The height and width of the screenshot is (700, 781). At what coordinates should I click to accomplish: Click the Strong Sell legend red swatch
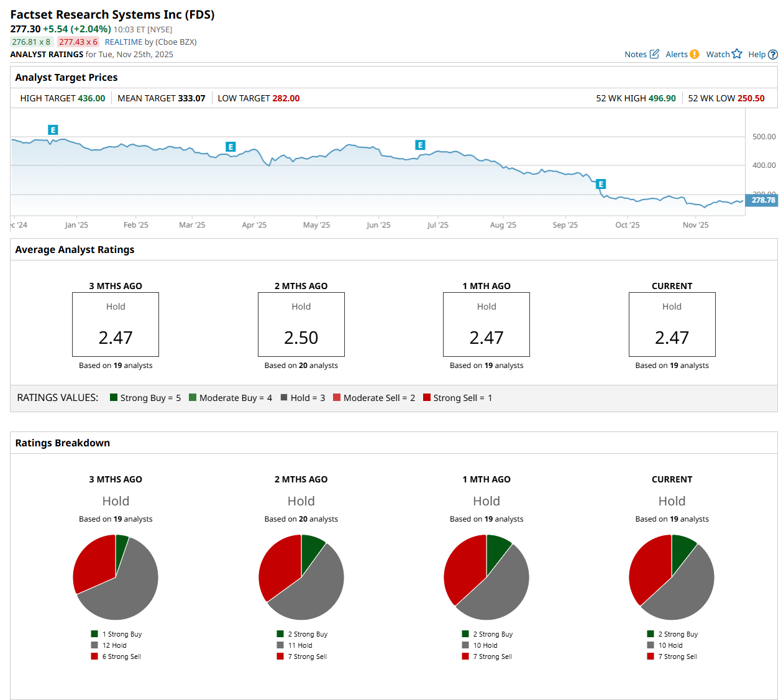[427, 397]
